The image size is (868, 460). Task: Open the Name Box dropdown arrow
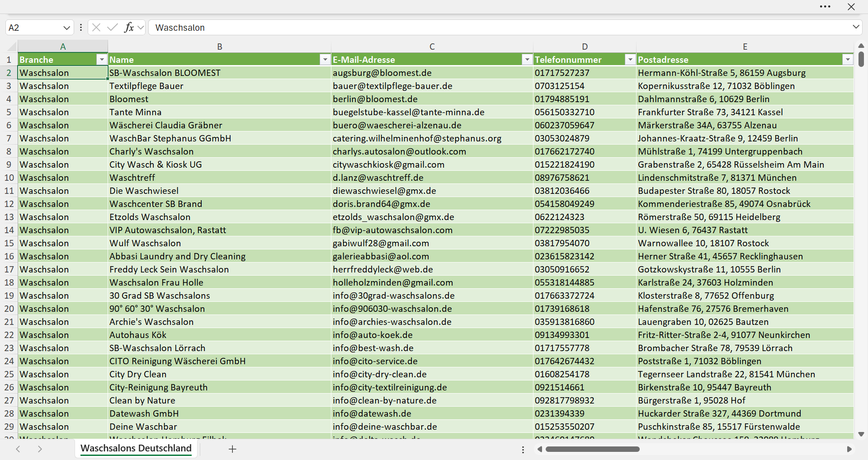click(66, 28)
